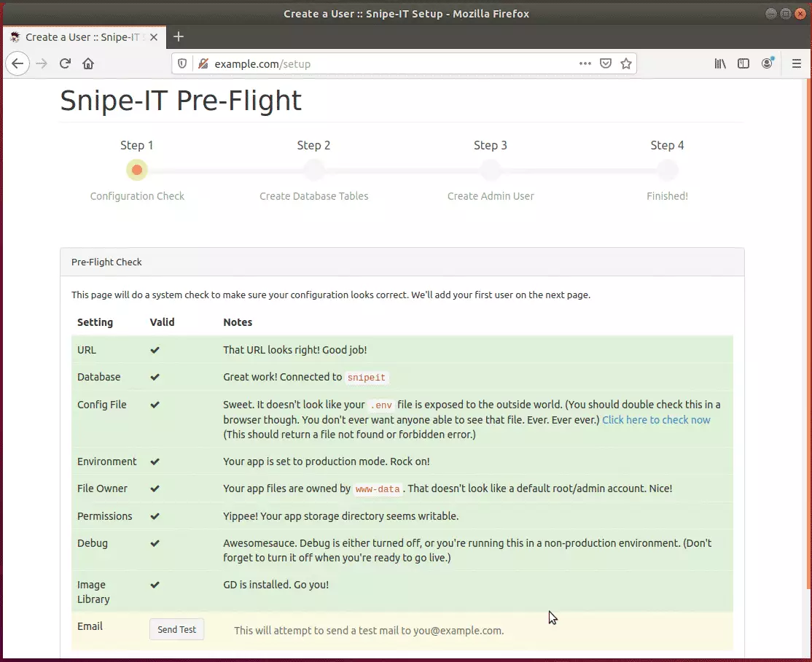This screenshot has height=662, width=812.
Task: Click the 'snipeit' database name code
Action: click(x=366, y=378)
